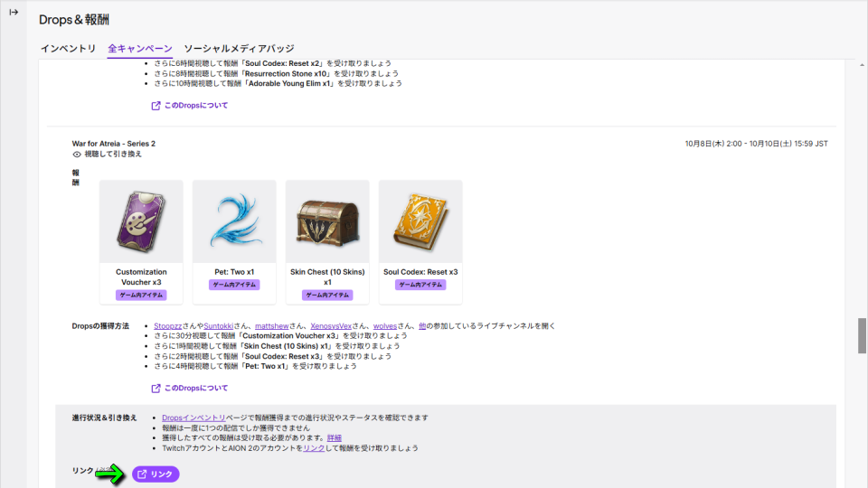Image resolution: width=868 pixels, height=488 pixels.
Task: Click the Dropsの獲得方法 heading
Action: pyautogui.click(x=100, y=326)
